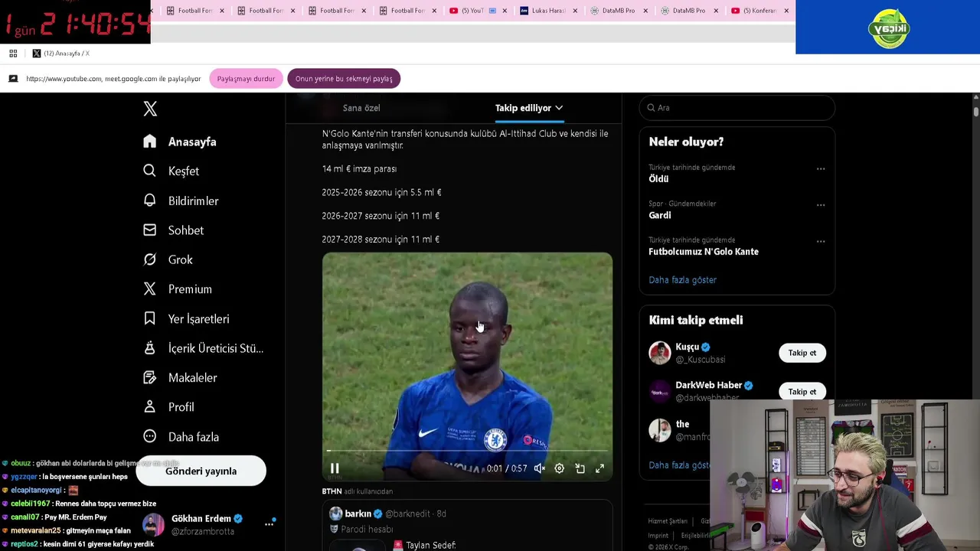Close the Lukas Haras tab
The height and width of the screenshot is (551, 980).
coord(575,11)
